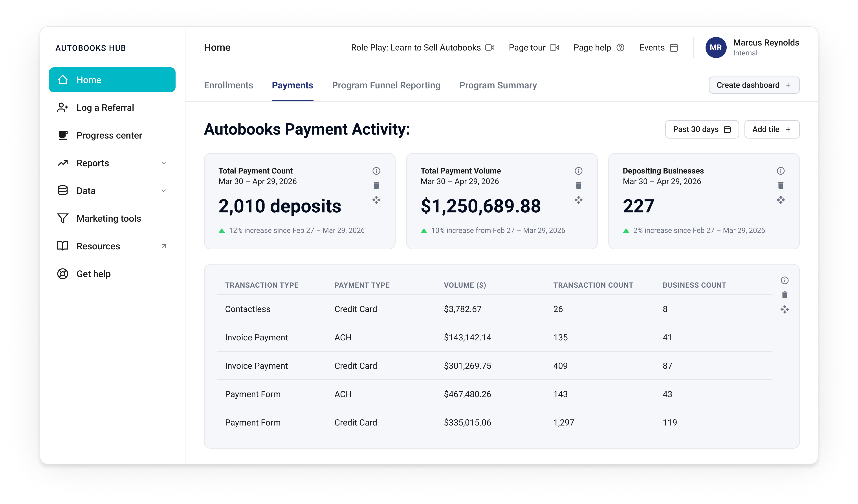Open the Program Funnel Reporting tab

coord(386,85)
